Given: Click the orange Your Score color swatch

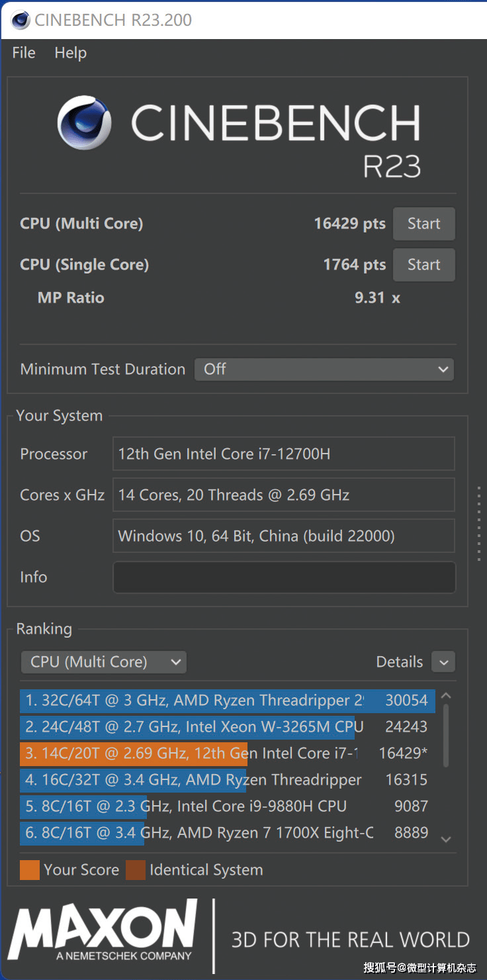Looking at the screenshot, I should pyautogui.click(x=30, y=870).
